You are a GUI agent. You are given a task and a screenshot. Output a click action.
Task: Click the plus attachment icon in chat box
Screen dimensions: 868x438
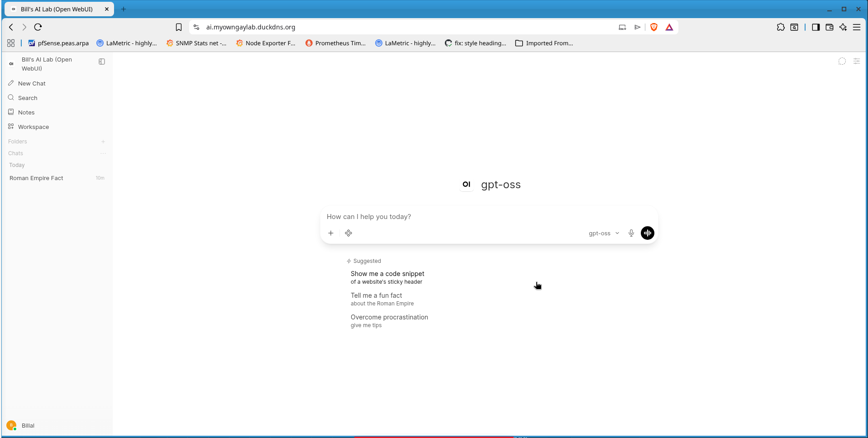pos(331,233)
